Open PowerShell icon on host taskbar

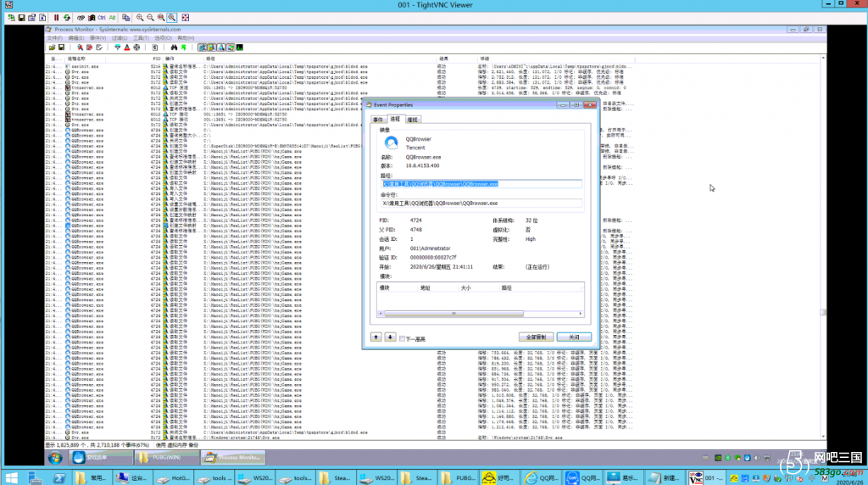click(x=58, y=477)
